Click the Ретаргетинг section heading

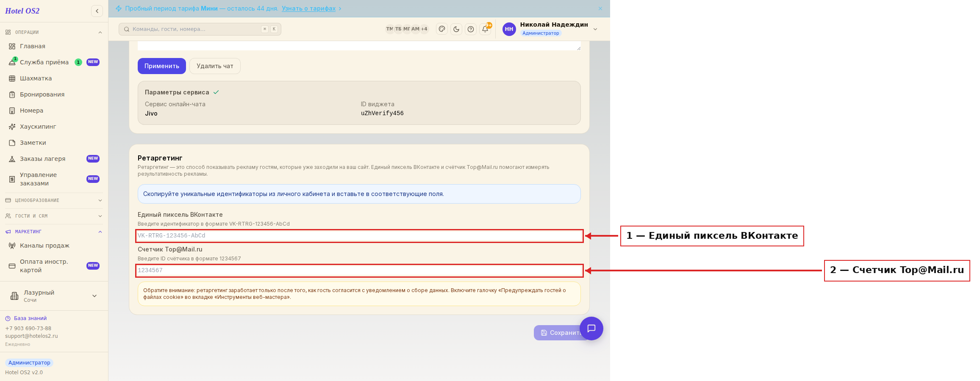pos(160,158)
